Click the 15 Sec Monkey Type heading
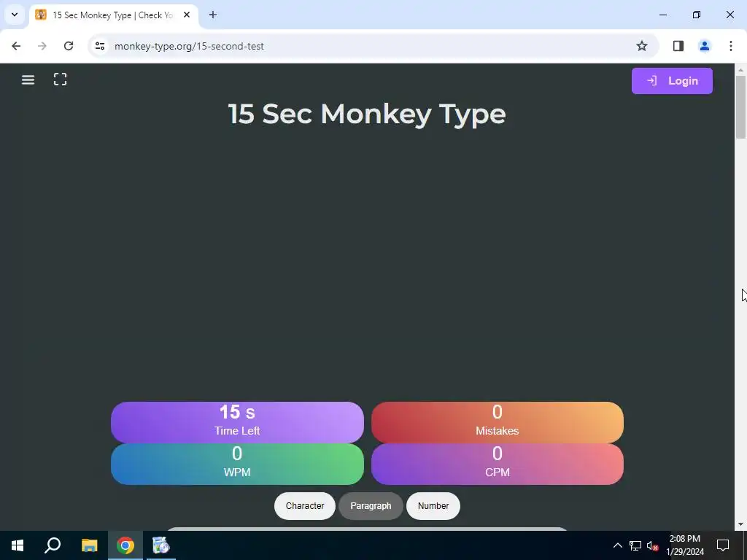747x560 pixels. coord(367,114)
